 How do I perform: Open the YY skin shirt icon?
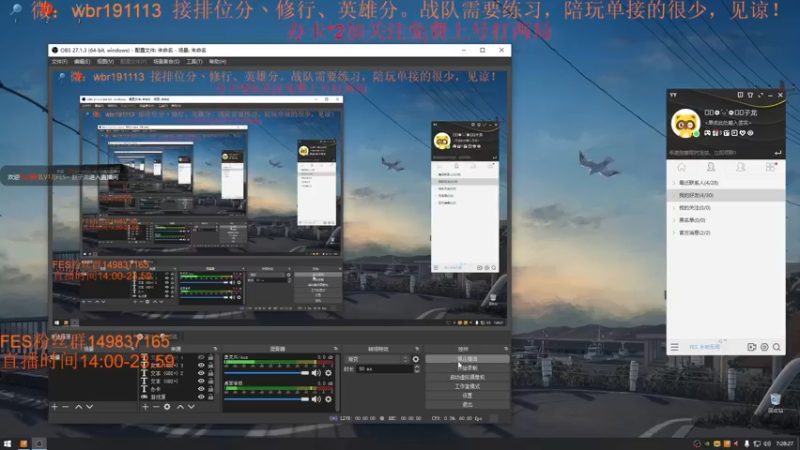(x=750, y=95)
